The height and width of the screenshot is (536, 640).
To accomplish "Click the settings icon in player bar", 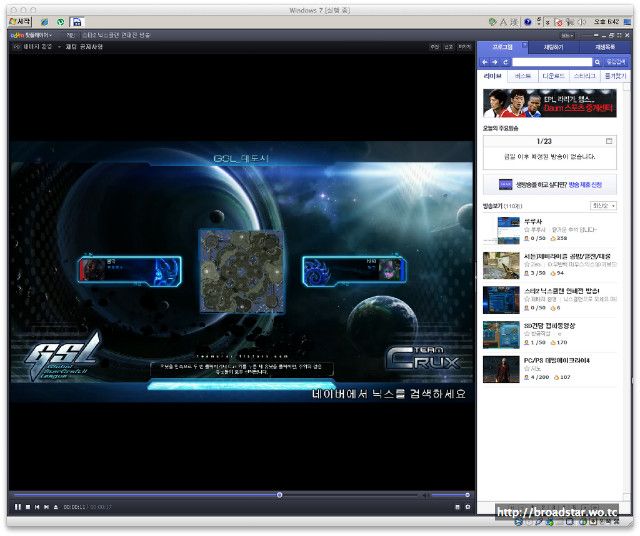I will pyautogui.click(x=468, y=507).
